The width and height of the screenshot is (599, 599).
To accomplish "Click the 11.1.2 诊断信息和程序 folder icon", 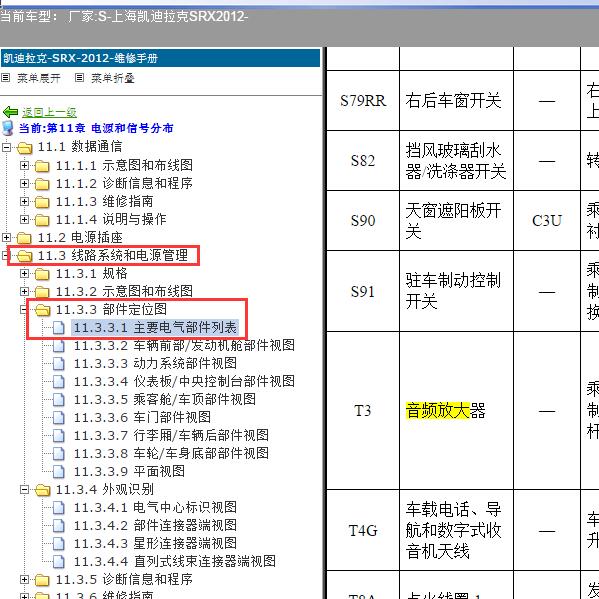I will pyautogui.click(x=42, y=184).
